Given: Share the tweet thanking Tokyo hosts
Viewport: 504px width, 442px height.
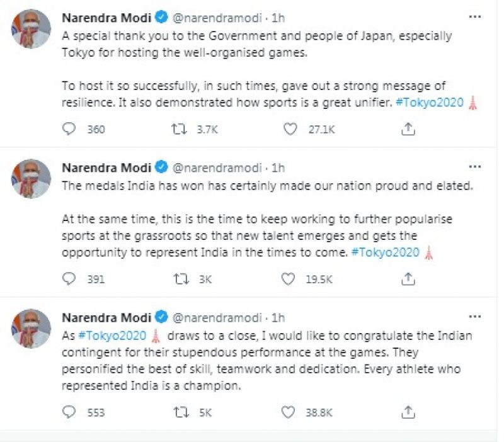Looking at the screenshot, I should pos(408,129).
